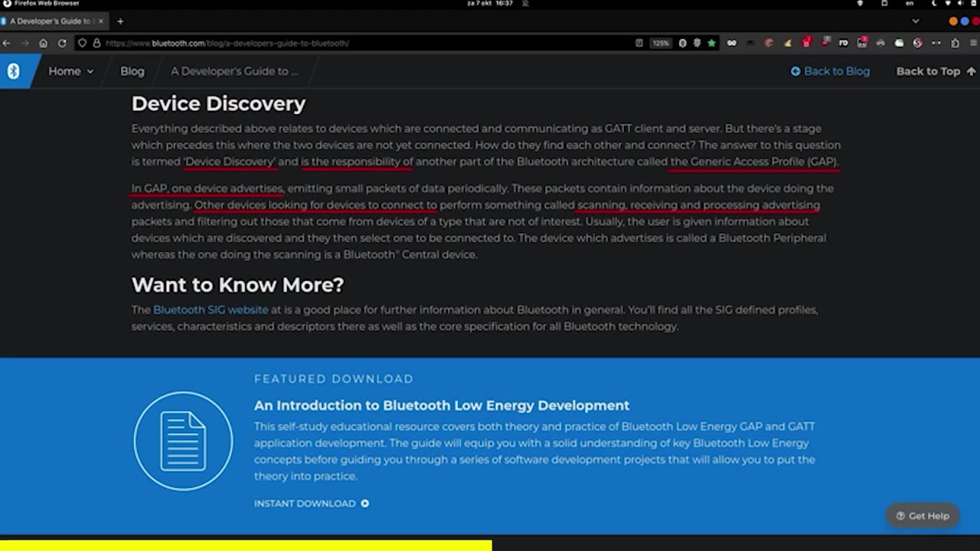The height and width of the screenshot is (551, 980).
Task: Click the Home button in Firefox toolbar
Action: (x=43, y=43)
